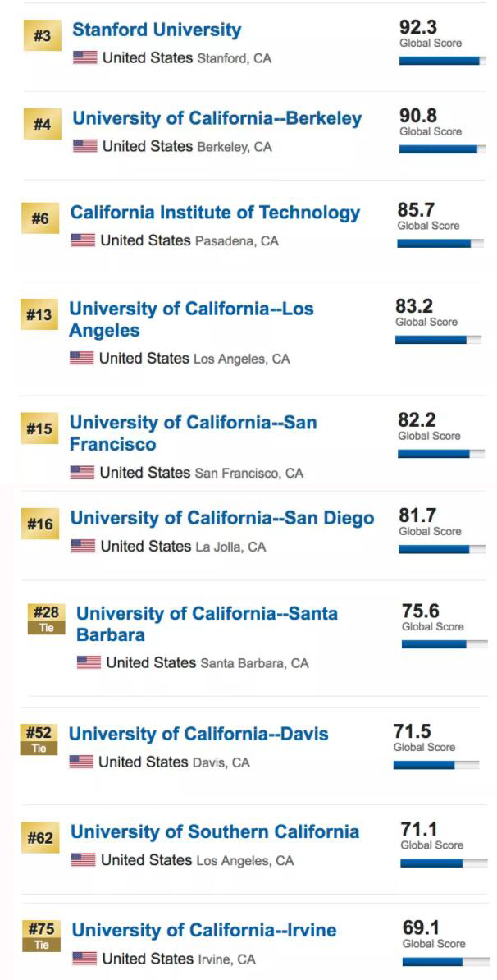Image resolution: width=497 pixels, height=980 pixels.
Task: Open University of California--Berkeley page
Action: pyautogui.click(x=217, y=118)
